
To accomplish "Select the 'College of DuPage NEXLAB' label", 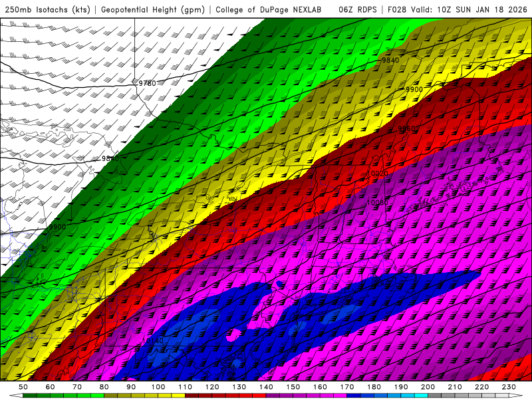I will tap(269, 9).
